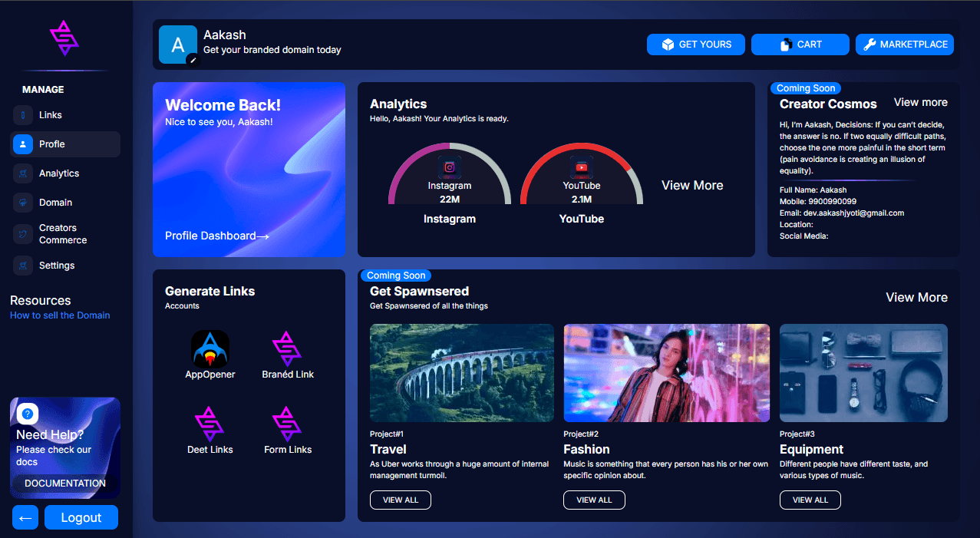
Task: Open the Marketplace from the top bar
Action: click(904, 45)
